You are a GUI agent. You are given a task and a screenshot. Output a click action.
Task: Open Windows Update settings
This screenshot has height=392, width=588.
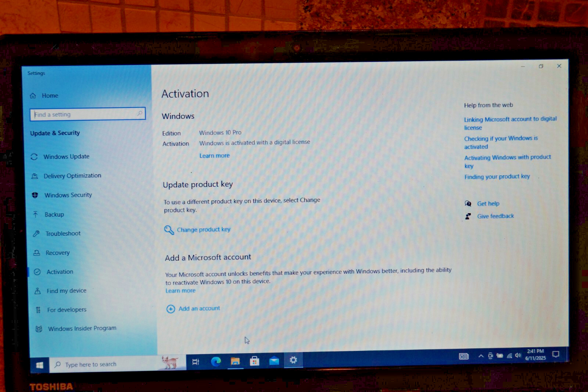tap(60, 156)
